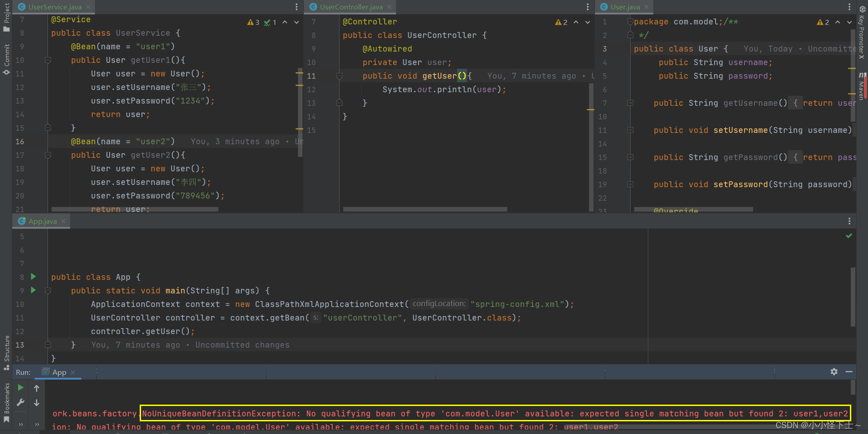Screen dimensions: 868x434
Task: Click the 2 warnings indicator in User.java
Action: coord(823,22)
